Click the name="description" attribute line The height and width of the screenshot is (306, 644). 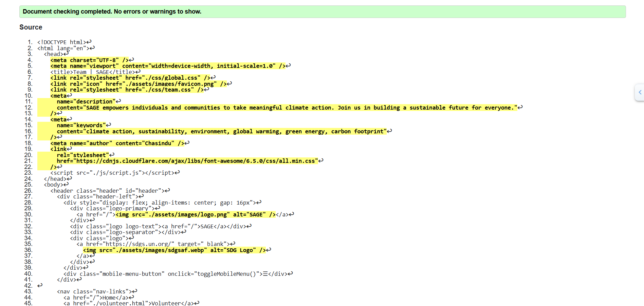pos(89,101)
